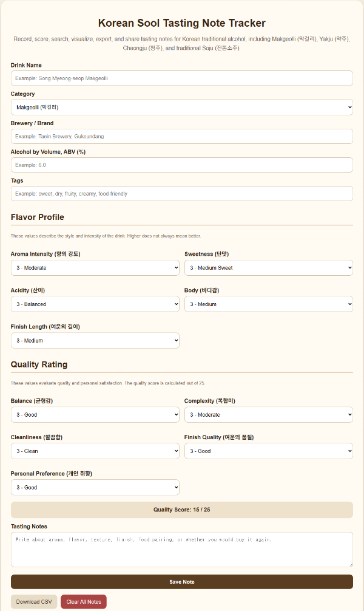Open the Complexity dropdown

[x=269, y=414]
